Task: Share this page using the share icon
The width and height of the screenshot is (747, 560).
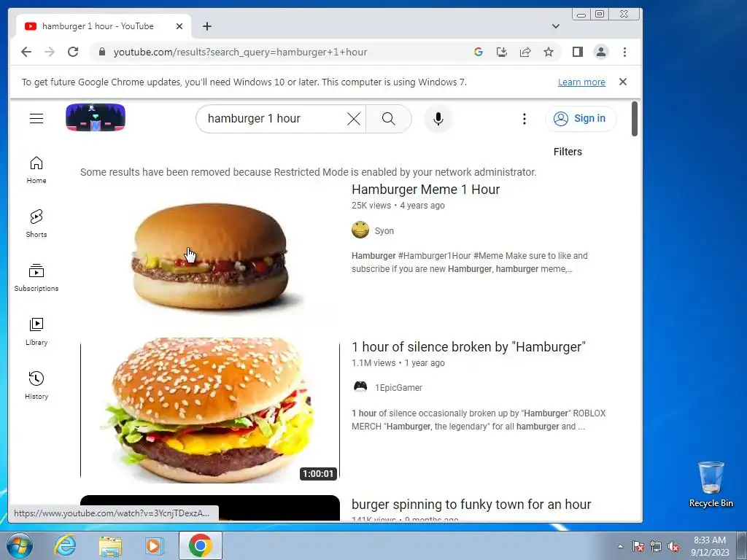Action: [525, 52]
